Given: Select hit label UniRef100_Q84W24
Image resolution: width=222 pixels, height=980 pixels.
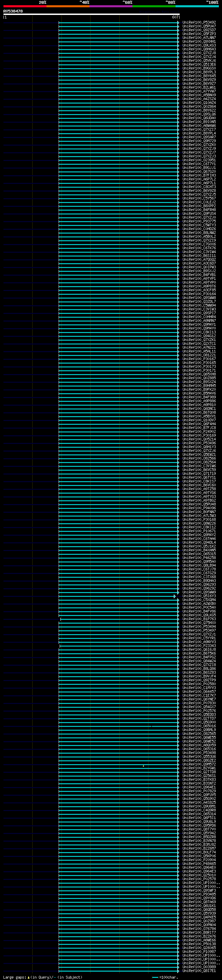Looking at the screenshot, I should click(199, 661).
